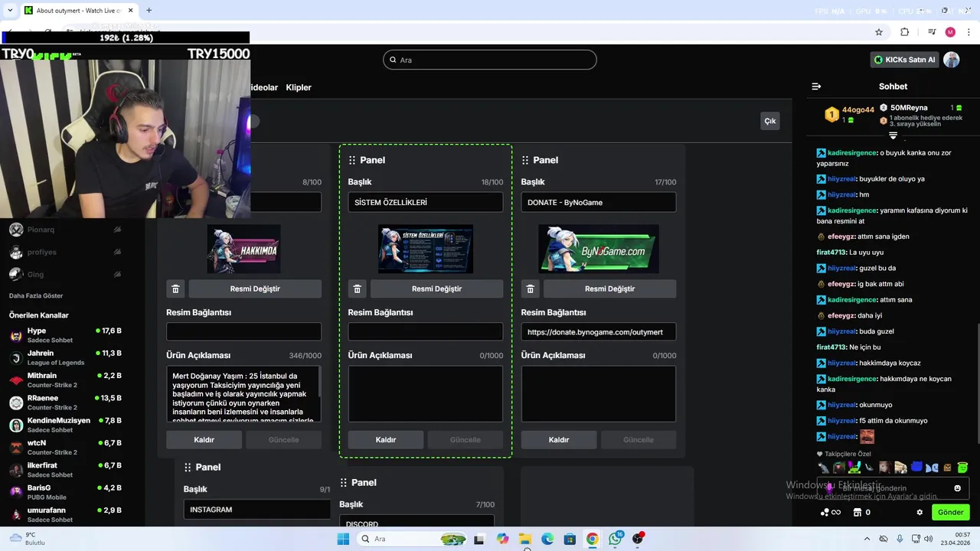The height and width of the screenshot is (551, 980).
Task: Click Çık button to exit editing
Action: [770, 121]
